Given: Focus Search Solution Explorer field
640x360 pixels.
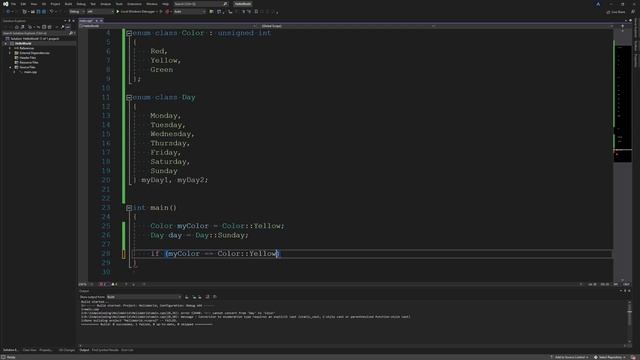Looking at the screenshot, I should click(36, 33).
